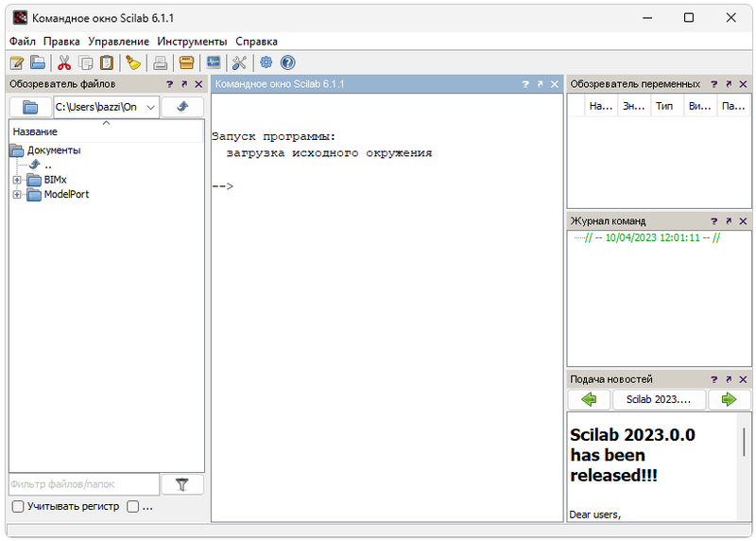Go to next news item green arrow
756x541 pixels.
[729, 399]
